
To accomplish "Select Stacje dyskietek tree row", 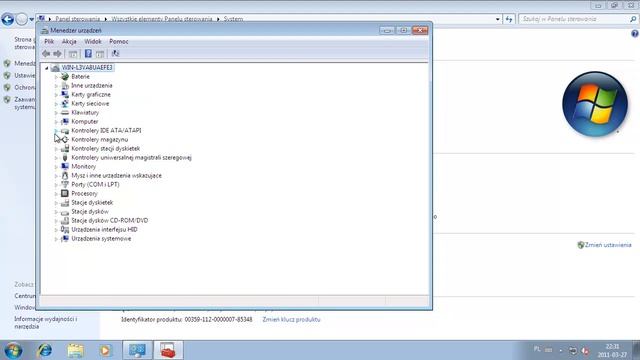I will click(x=92, y=202).
